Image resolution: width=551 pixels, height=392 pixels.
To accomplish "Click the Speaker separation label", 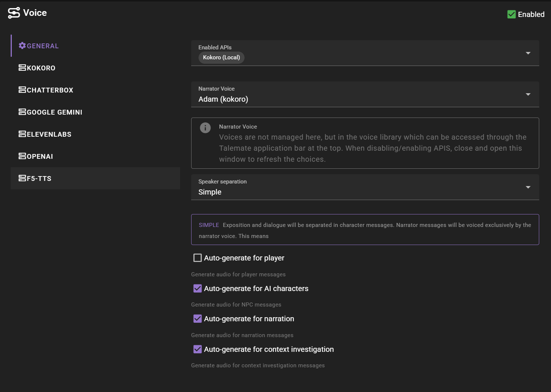I will (222, 182).
